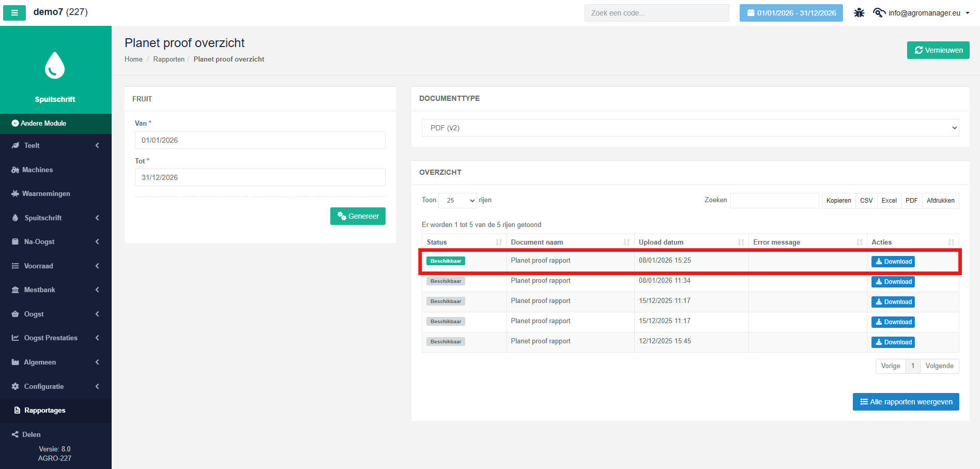This screenshot has height=469, width=980.
Task: Click the Tot date field
Action: coord(260,177)
